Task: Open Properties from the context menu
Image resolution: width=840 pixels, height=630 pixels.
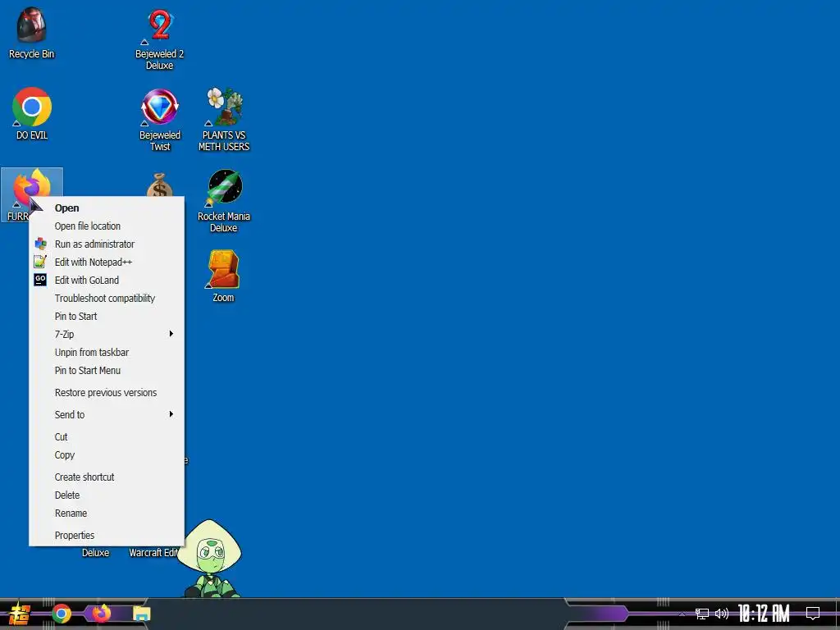Action: point(106,536)
